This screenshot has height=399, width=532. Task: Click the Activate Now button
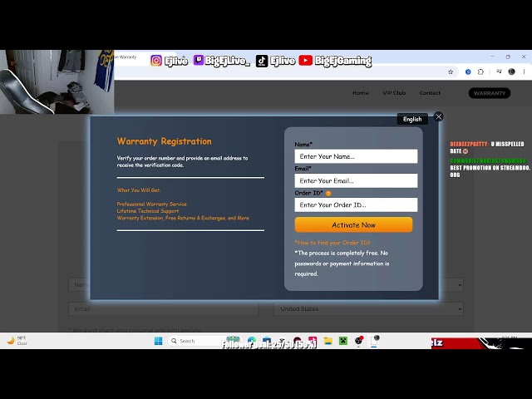click(x=353, y=225)
